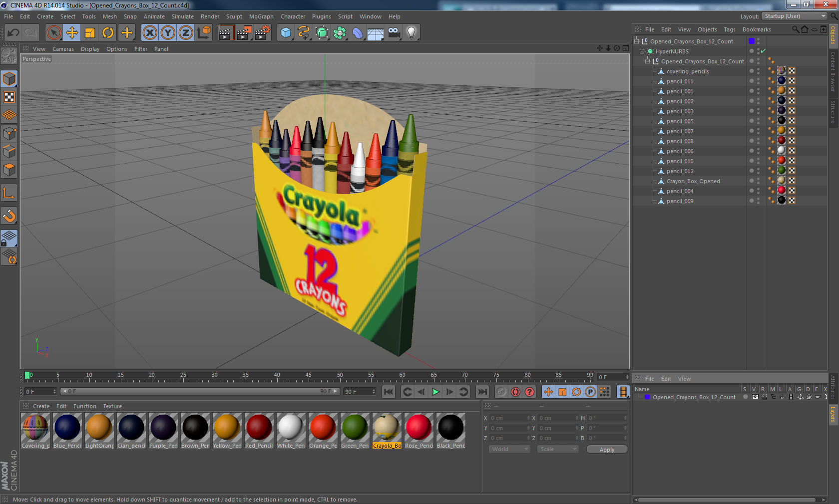Activate the Scale tool
839x504 pixels.
click(90, 33)
